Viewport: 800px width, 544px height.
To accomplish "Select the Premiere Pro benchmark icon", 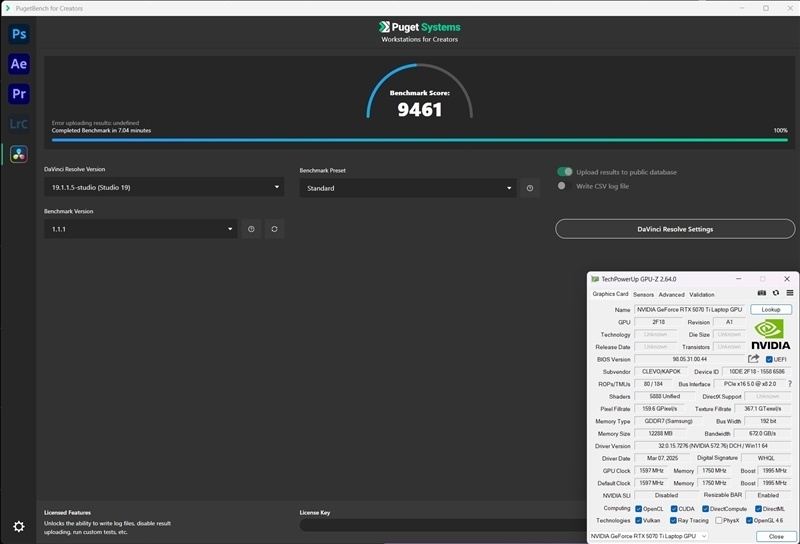I will 19,94.
